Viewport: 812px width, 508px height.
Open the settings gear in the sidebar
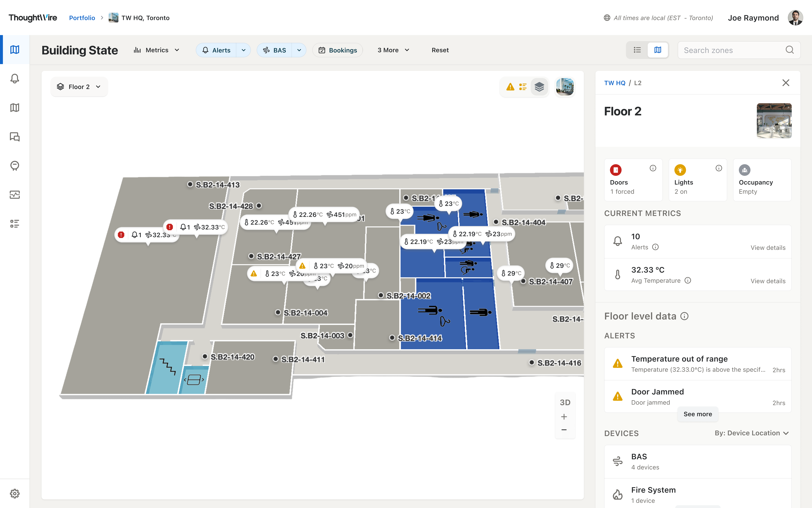pyautogui.click(x=15, y=494)
